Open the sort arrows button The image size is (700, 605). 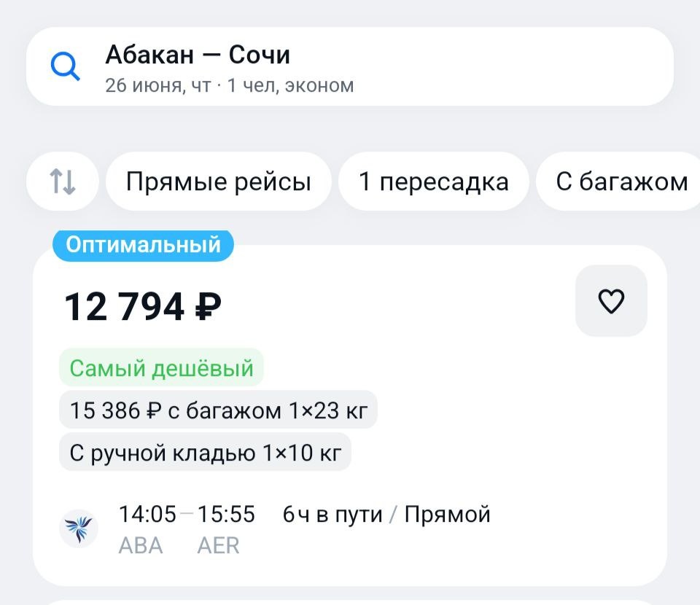click(63, 181)
